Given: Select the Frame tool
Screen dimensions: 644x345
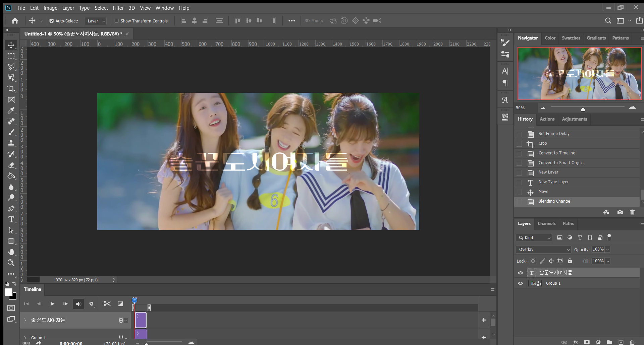Looking at the screenshot, I should click(11, 100).
